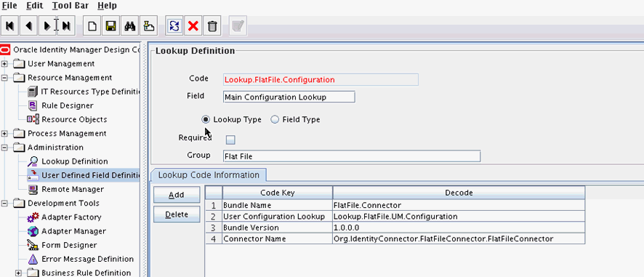The height and width of the screenshot is (277, 644).
Task: Click the Group input field
Action: pyautogui.click(x=352, y=156)
